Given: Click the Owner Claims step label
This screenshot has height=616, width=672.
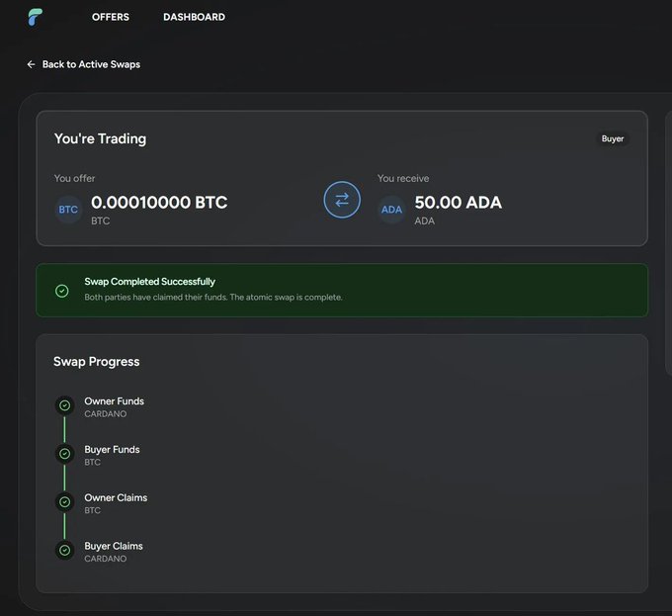Looking at the screenshot, I should [116, 497].
